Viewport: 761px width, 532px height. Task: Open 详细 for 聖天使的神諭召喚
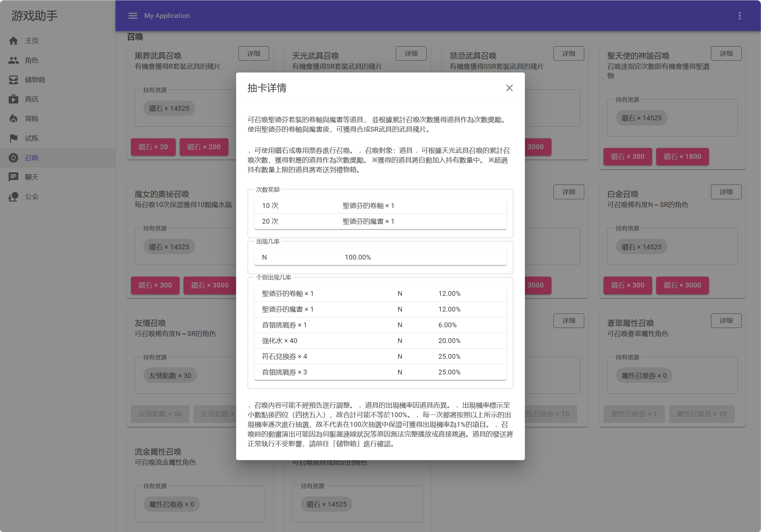tap(726, 53)
